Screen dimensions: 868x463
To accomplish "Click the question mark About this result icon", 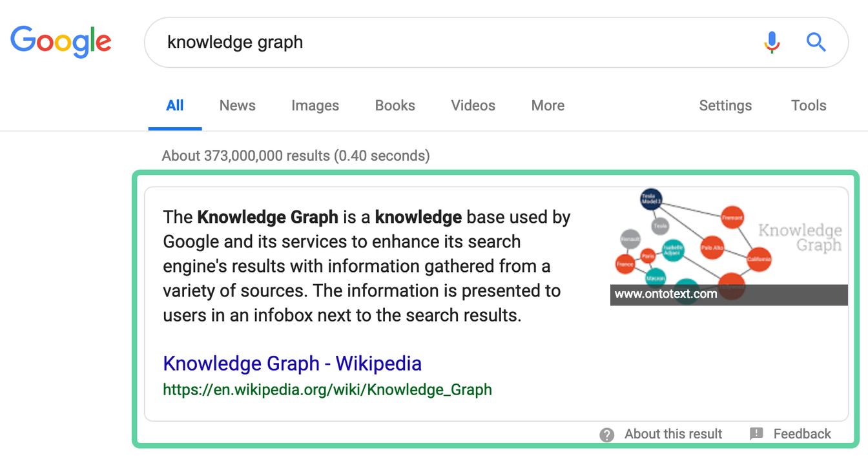I will coord(606,434).
